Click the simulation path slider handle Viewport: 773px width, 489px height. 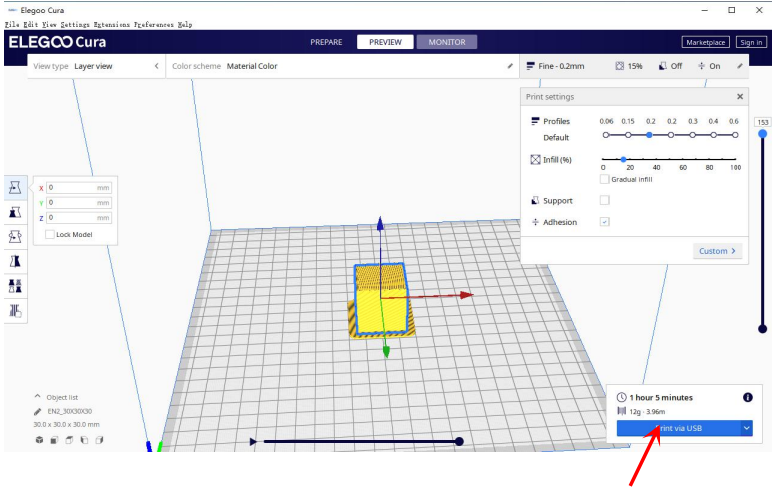click(459, 441)
